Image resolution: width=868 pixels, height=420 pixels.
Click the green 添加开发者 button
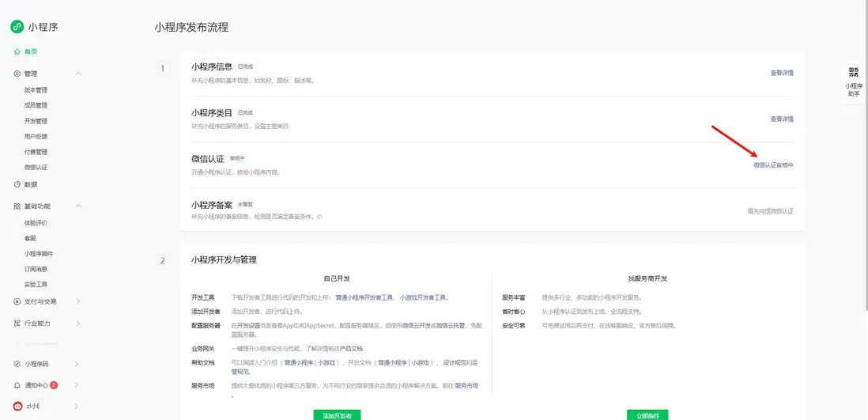click(337, 415)
